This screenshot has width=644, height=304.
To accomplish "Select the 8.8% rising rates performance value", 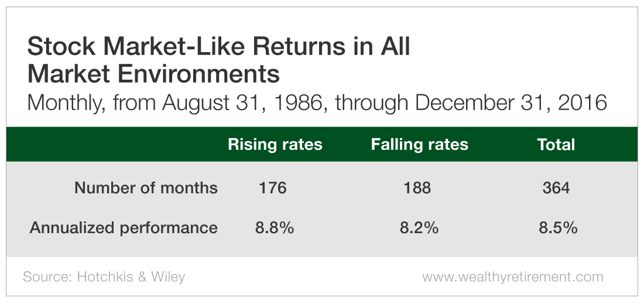I will point(274,228).
